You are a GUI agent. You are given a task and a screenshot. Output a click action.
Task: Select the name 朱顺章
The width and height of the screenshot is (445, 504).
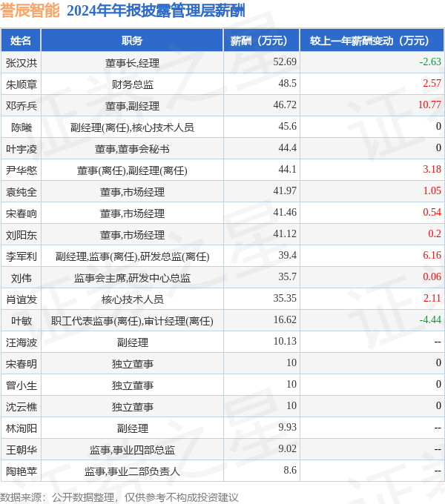[22, 84]
